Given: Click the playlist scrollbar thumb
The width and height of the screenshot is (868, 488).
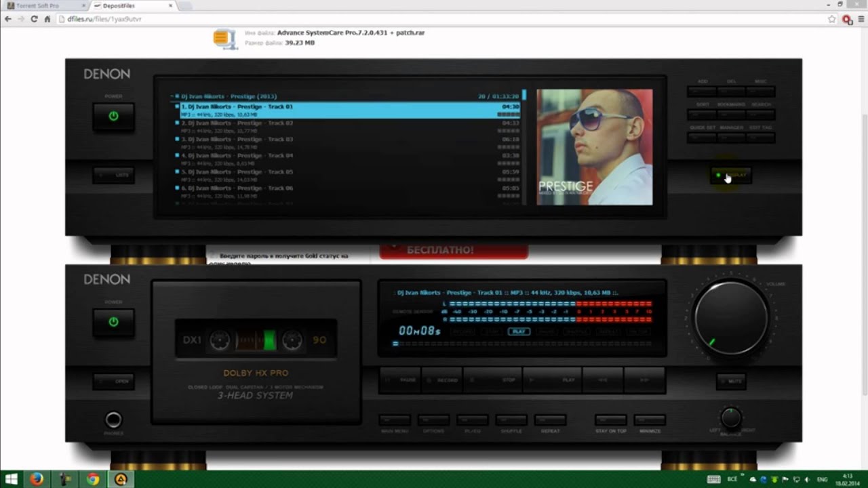Looking at the screenshot, I should (524, 95).
